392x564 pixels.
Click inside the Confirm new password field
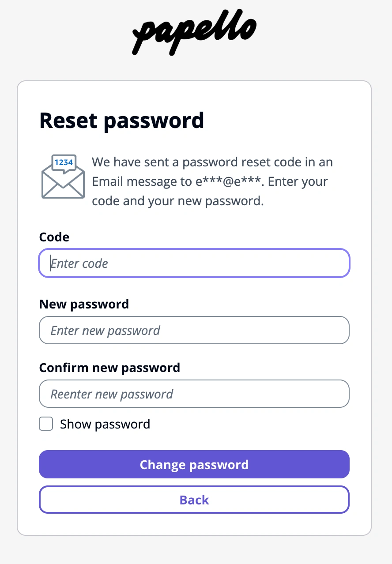194,394
